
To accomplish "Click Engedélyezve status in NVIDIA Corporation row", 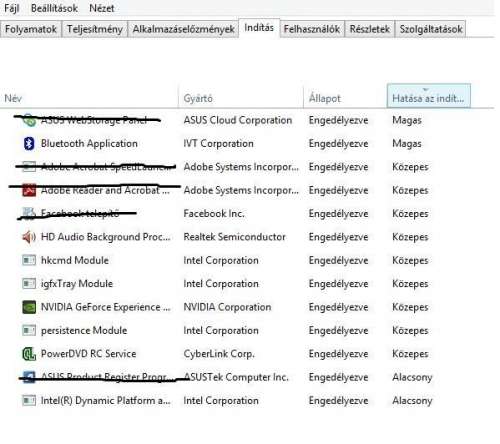I will tap(338, 307).
